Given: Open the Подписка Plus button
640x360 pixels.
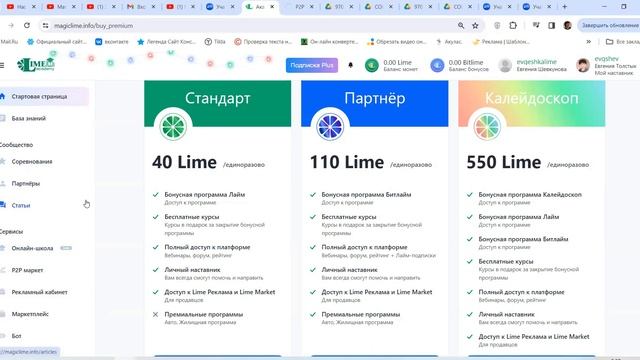Looking at the screenshot, I should coord(312,65).
